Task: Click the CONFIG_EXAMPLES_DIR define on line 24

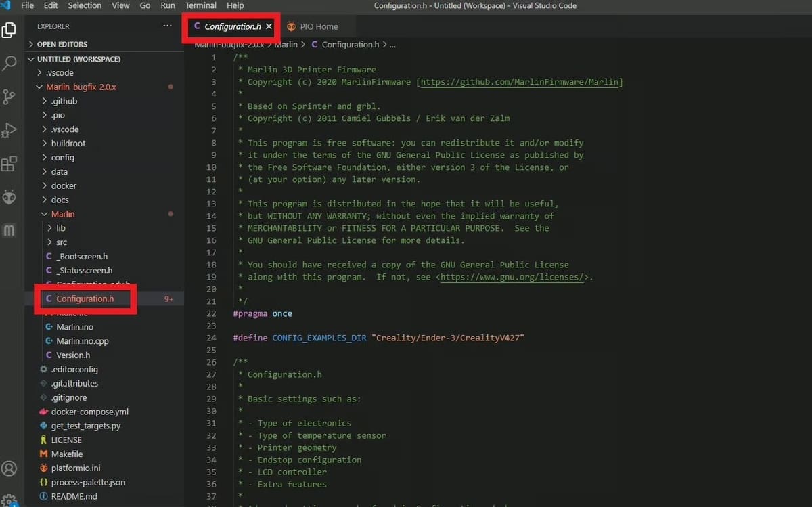Action: (x=319, y=338)
